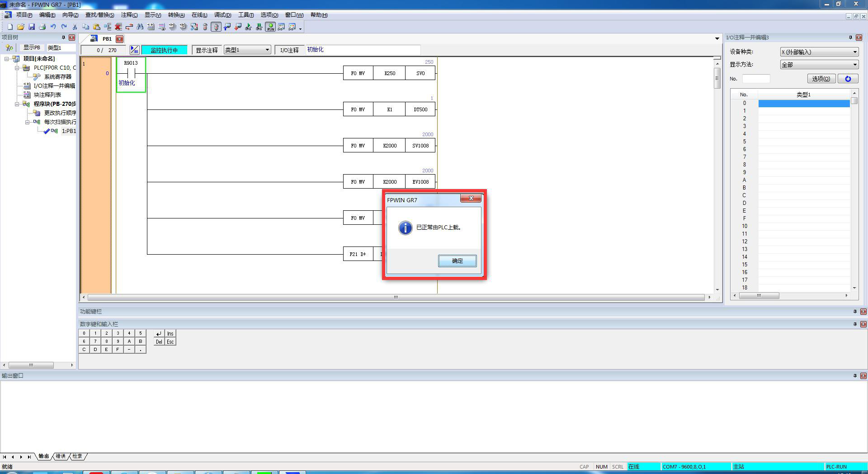868x474 pixels.
Task: Click the binoculars find icon
Action: [140, 27]
